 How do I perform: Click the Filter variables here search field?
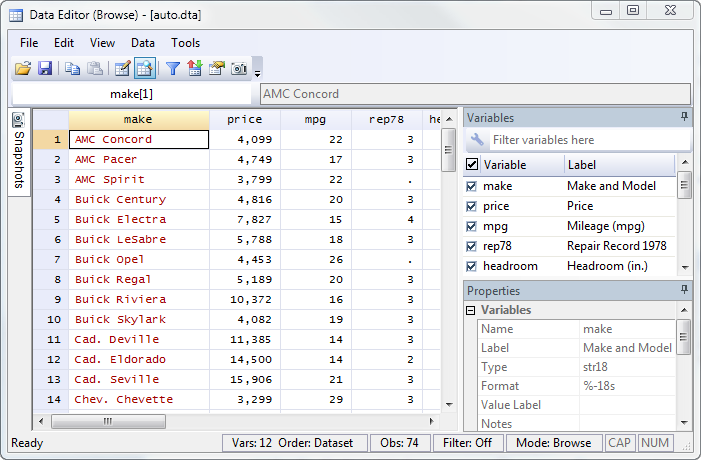coord(580,140)
